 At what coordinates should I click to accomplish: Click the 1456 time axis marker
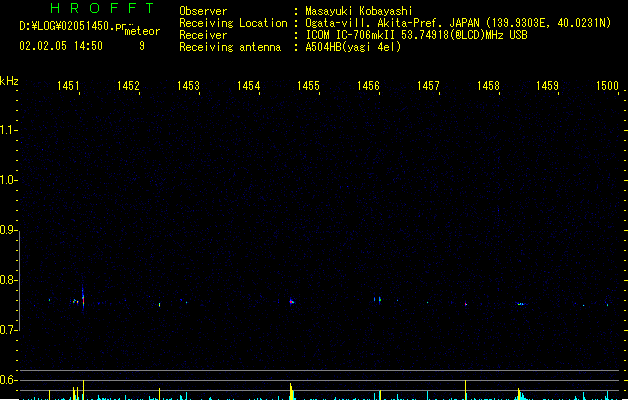coord(368,85)
